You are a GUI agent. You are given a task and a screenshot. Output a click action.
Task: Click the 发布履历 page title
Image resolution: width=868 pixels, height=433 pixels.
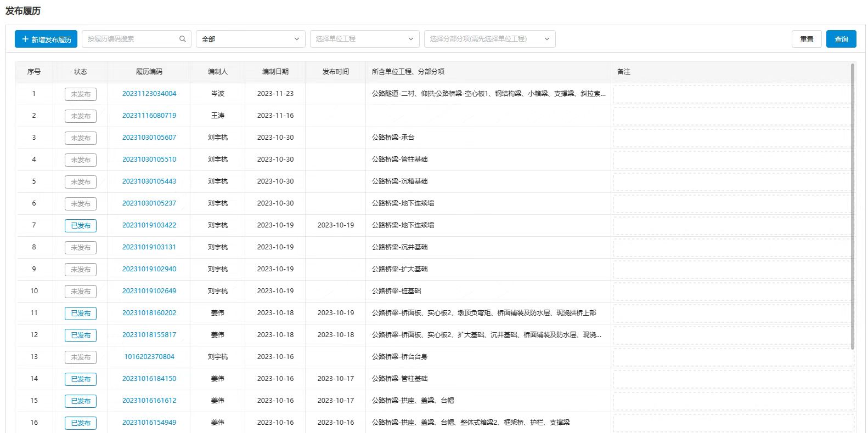(x=23, y=11)
